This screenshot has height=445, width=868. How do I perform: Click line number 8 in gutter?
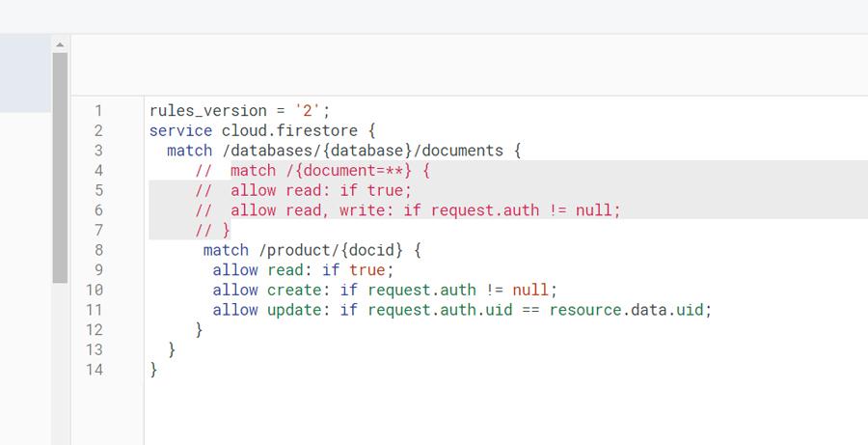point(98,250)
